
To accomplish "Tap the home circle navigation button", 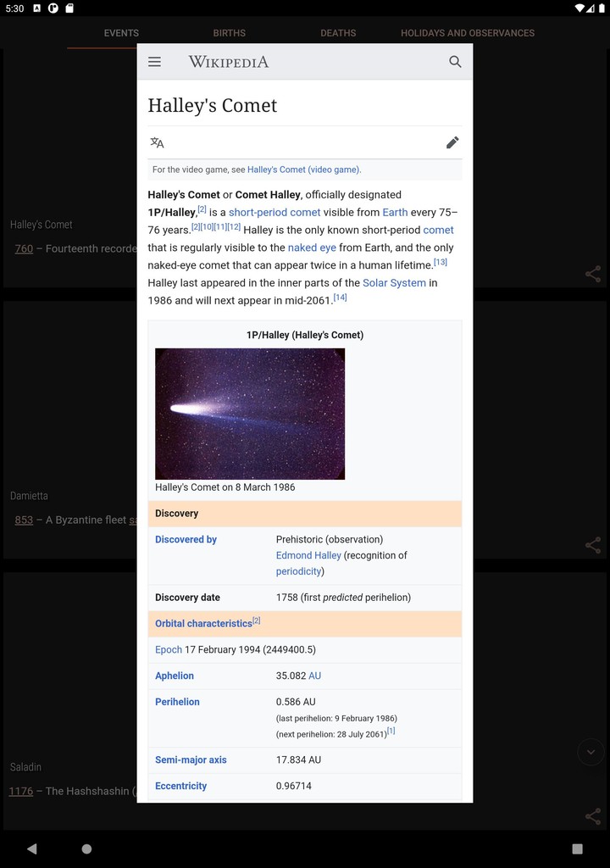I will click(86, 848).
